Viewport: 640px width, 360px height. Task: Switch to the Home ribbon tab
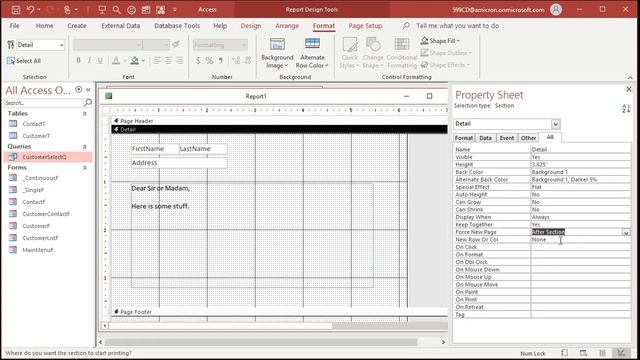tap(44, 26)
